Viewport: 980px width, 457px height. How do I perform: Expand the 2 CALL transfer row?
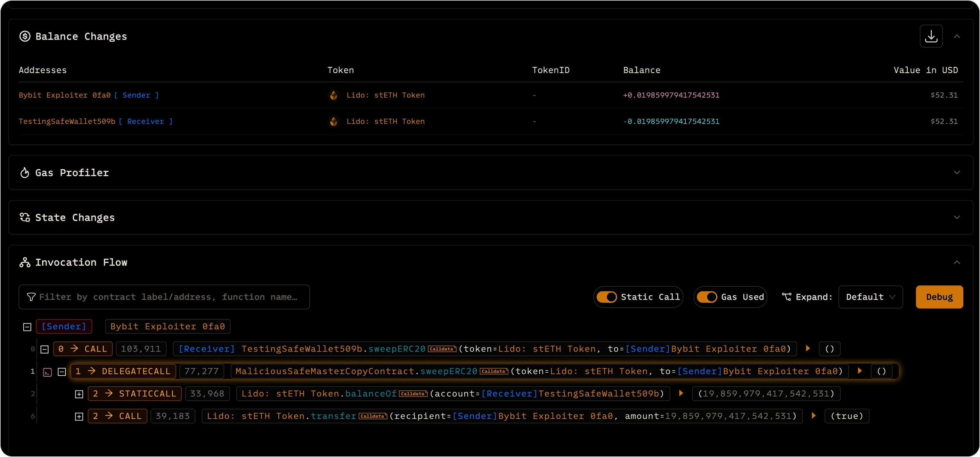pyautogui.click(x=79, y=416)
